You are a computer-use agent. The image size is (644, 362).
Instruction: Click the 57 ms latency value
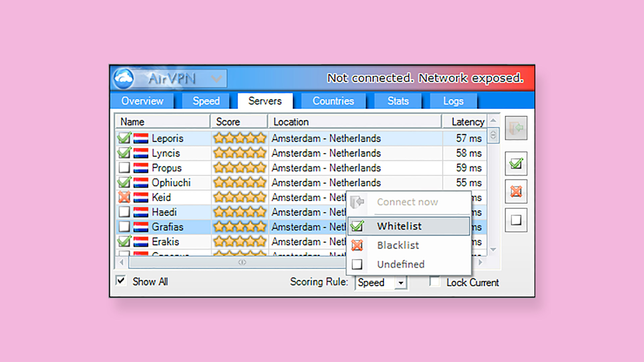point(469,138)
